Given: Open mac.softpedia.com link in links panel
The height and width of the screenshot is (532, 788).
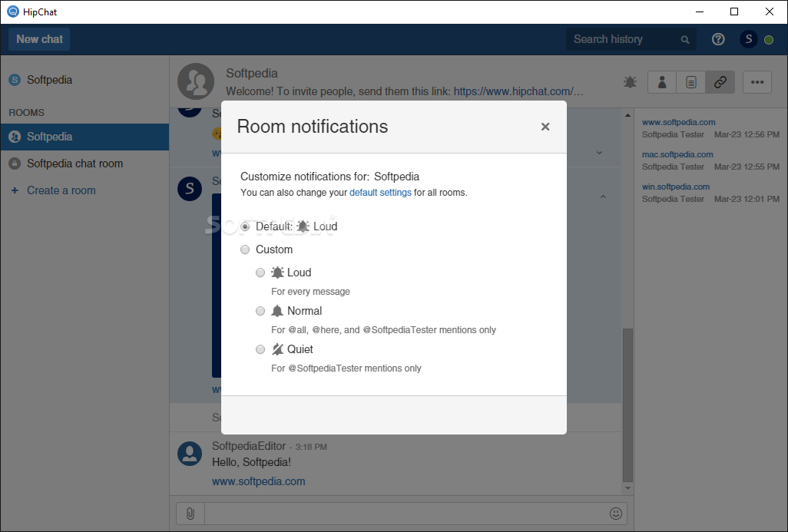Looking at the screenshot, I should click(677, 154).
